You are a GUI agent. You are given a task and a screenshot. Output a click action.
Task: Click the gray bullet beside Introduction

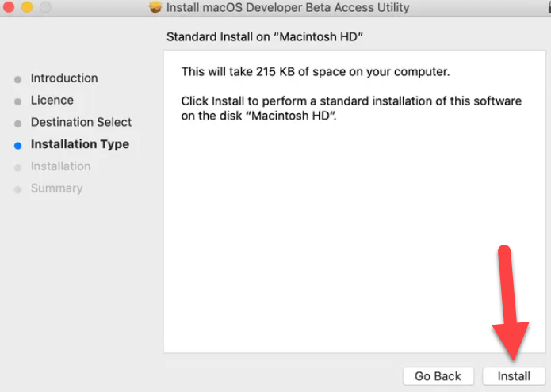point(17,79)
